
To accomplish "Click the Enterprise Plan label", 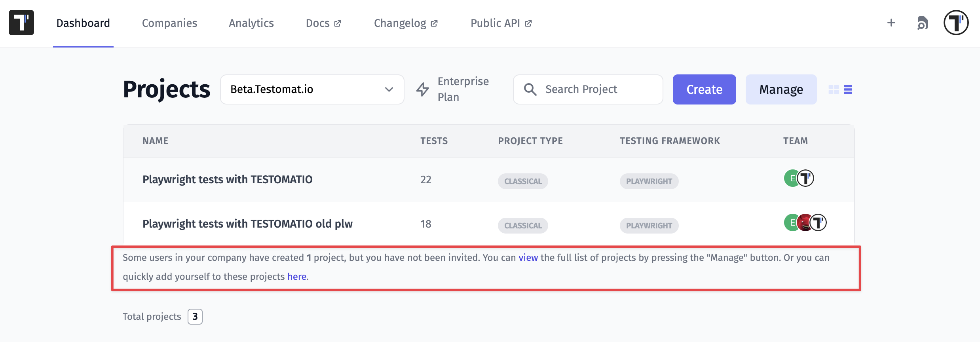I will pos(463,89).
